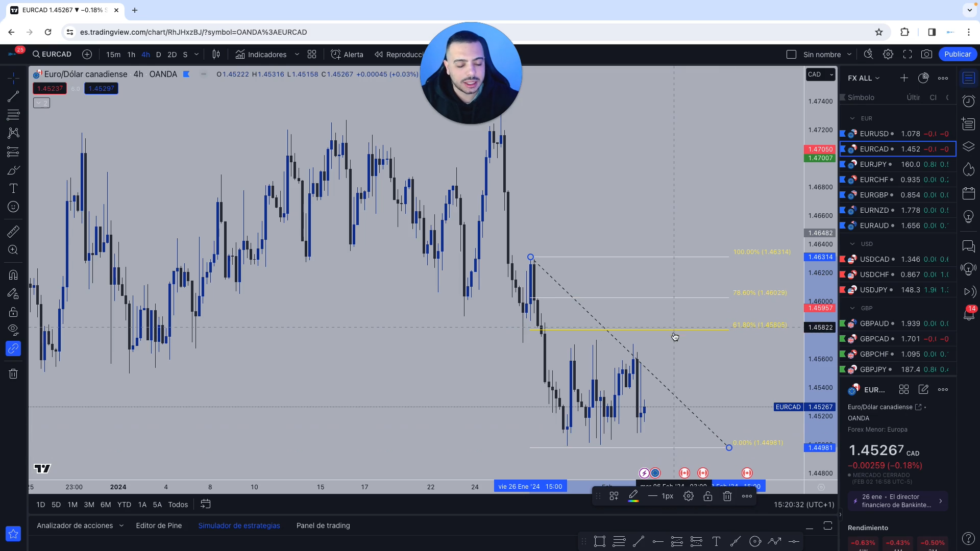
Task: Select the Fibonacci retracement tool in left sidebar
Action: point(13,114)
